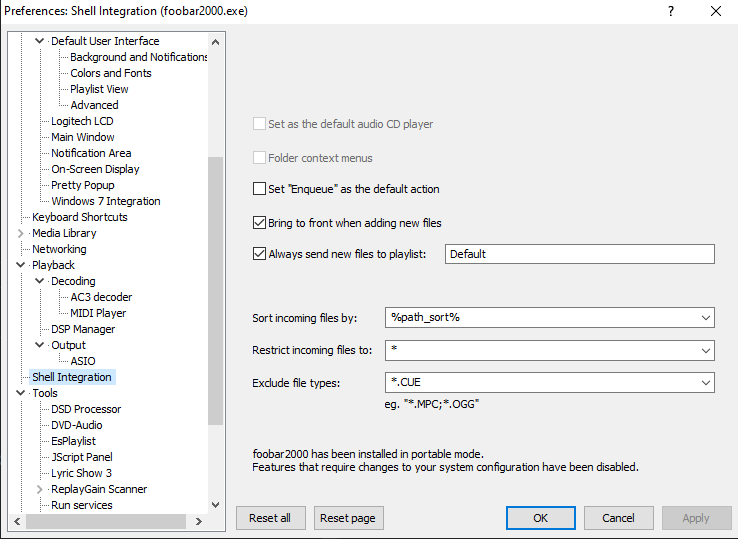
Task: Uncheck Bring to front when adding new files
Action: click(x=260, y=223)
